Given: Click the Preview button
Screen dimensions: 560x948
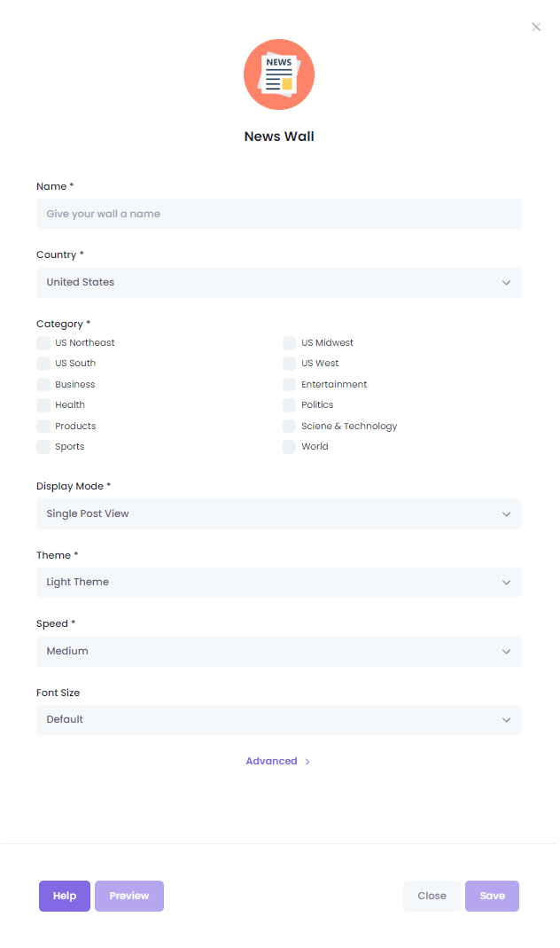Looking at the screenshot, I should click(x=129, y=896).
